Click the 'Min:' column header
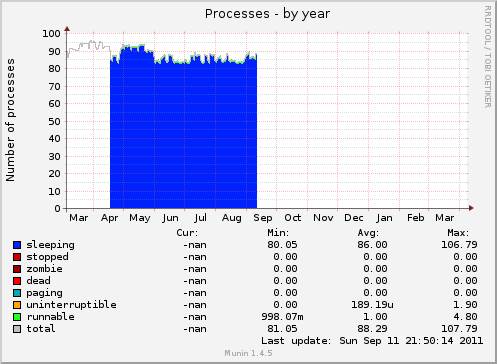The width and height of the screenshot is (497, 364). [x=278, y=233]
